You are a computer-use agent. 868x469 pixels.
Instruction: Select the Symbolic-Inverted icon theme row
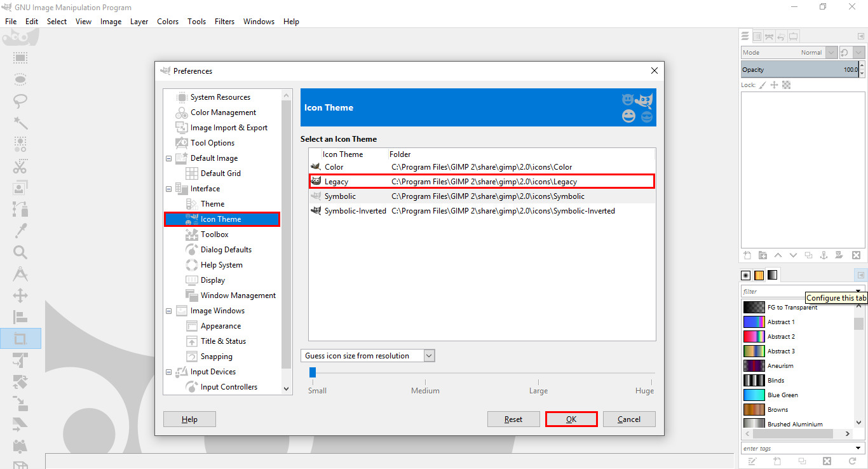click(482, 211)
